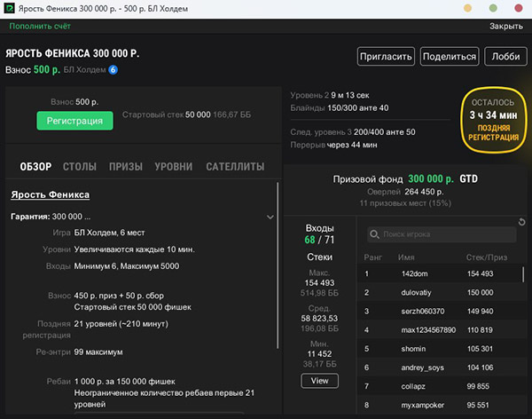
Task: Select player row dulovatiy
Action: [x=440, y=292]
